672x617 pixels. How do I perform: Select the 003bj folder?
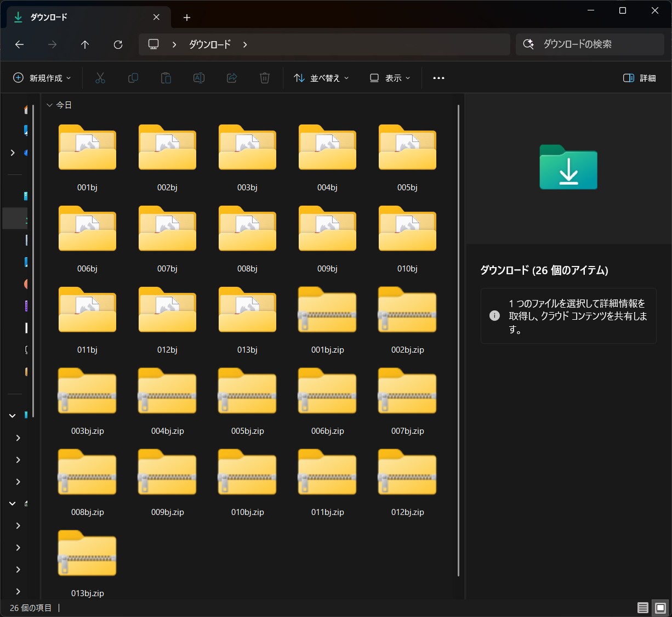pos(247,157)
